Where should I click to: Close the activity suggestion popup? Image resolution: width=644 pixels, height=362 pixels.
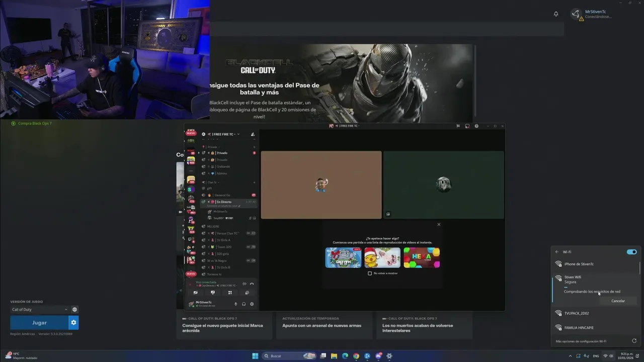439,225
